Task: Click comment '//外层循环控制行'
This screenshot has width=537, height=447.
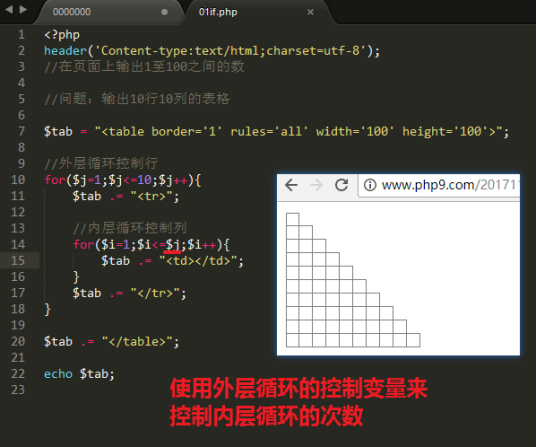Action: tap(101, 164)
